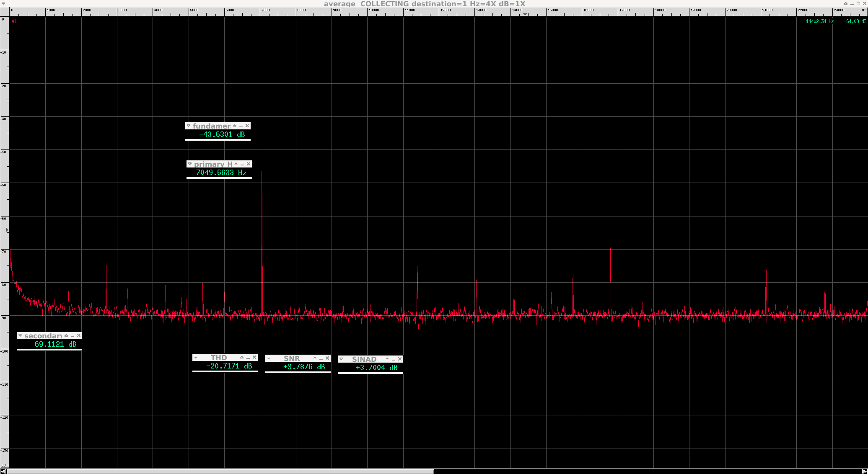Open the secondary widget's menu triangle
868x474 pixels.
[20, 336]
